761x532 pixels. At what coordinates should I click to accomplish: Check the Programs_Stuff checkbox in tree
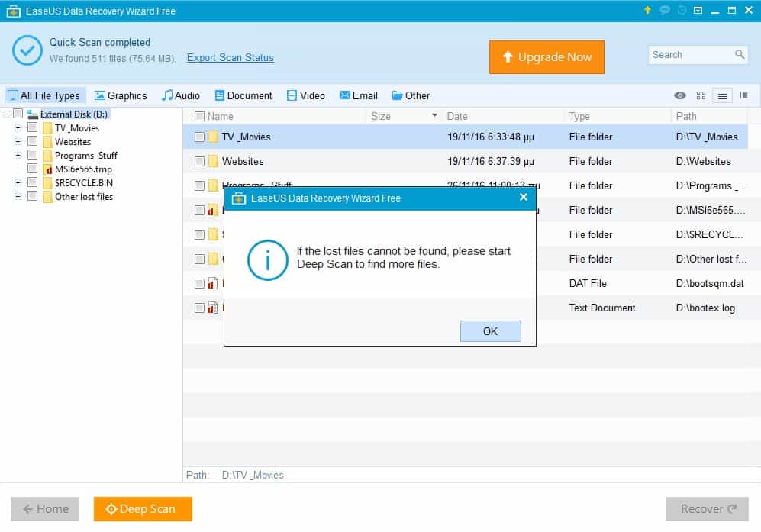pyautogui.click(x=32, y=155)
